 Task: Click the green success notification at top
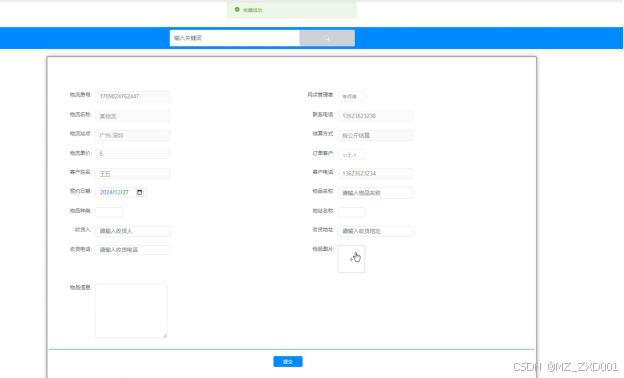[292, 10]
